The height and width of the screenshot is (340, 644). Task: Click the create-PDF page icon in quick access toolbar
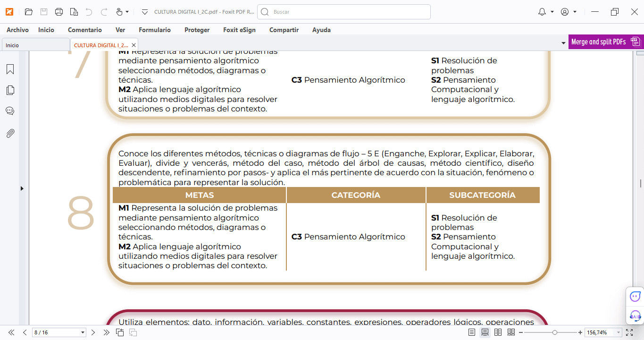tap(74, 12)
